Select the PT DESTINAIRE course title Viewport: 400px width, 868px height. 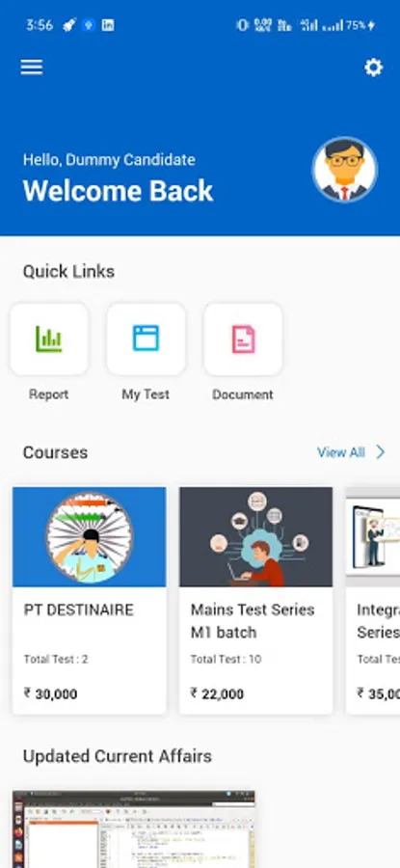pos(79,610)
